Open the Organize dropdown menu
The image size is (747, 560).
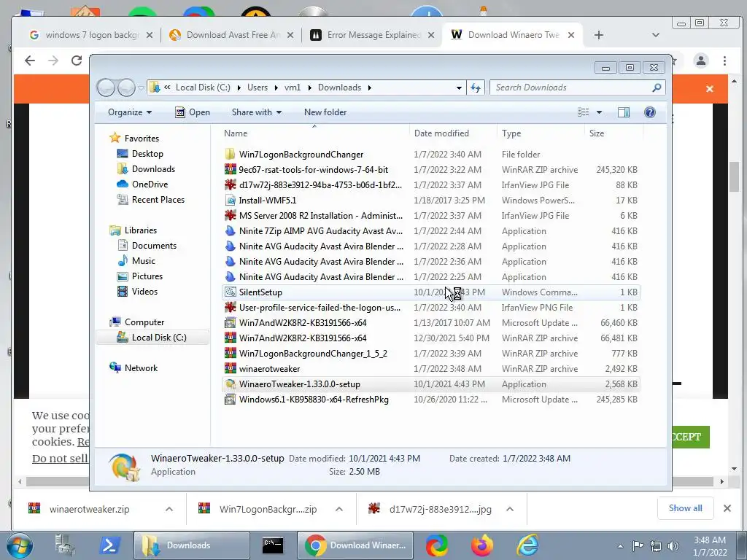130,112
